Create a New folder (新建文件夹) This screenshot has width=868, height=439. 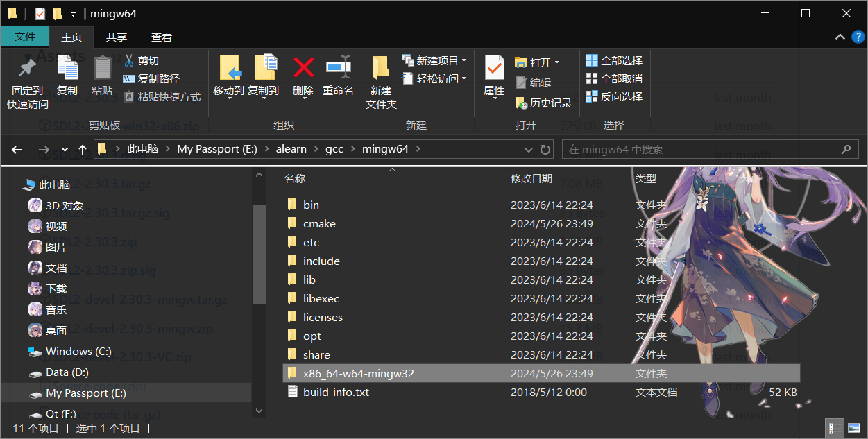click(381, 83)
